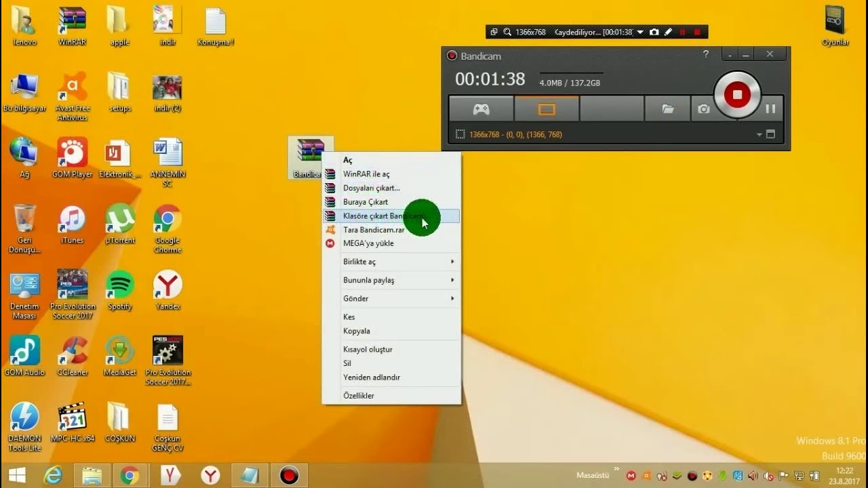Click overlay bar window select icon

pos(494,32)
